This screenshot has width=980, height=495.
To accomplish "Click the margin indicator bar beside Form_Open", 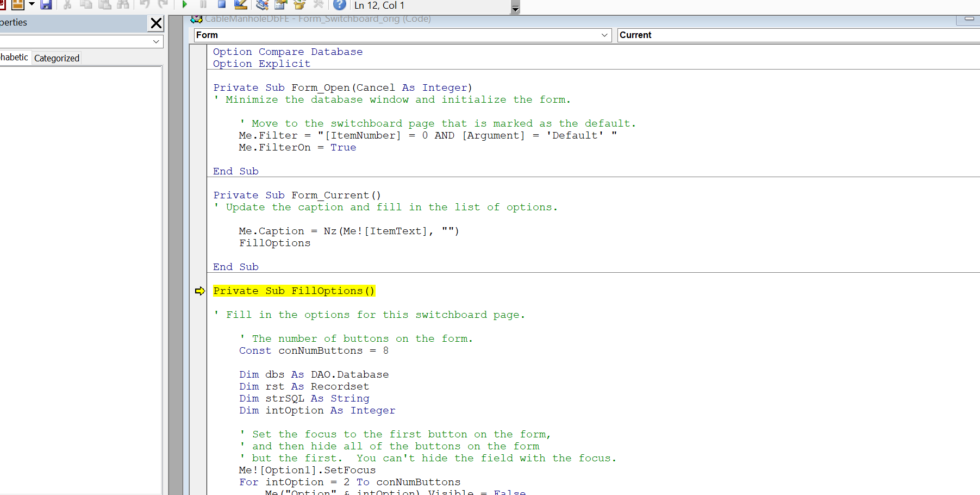I will [x=198, y=87].
